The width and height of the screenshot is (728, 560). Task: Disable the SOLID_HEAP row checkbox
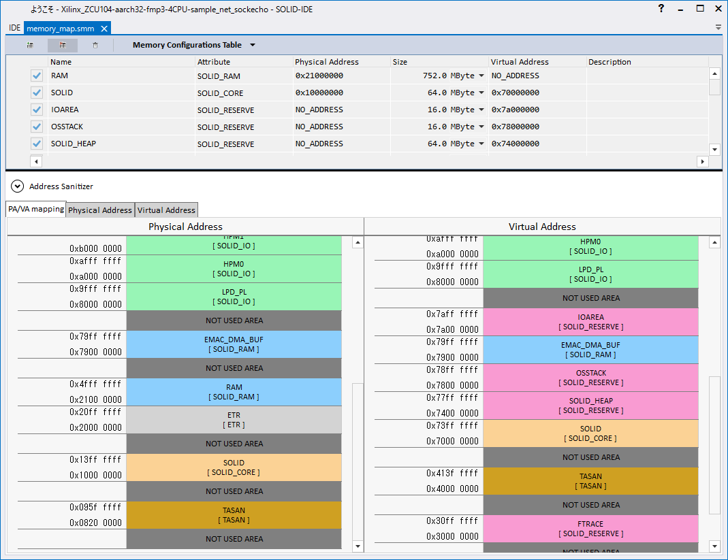point(37,144)
